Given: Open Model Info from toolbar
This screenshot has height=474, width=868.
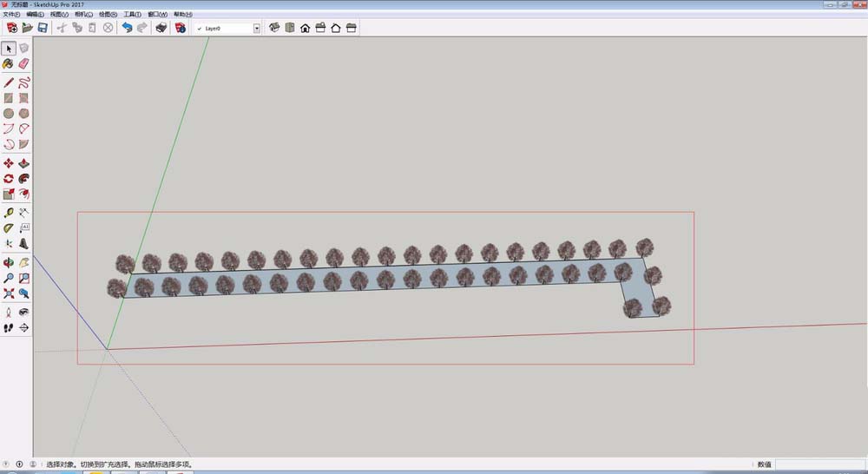Looking at the screenshot, I should point(181,28).
